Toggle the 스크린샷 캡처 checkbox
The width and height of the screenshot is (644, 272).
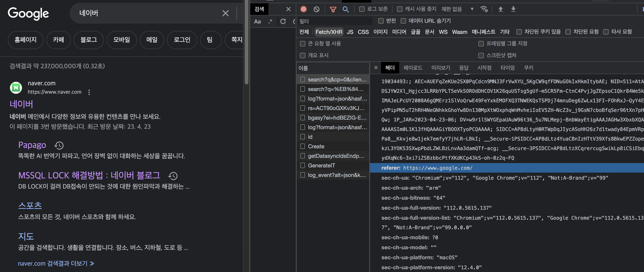[481, 55]
